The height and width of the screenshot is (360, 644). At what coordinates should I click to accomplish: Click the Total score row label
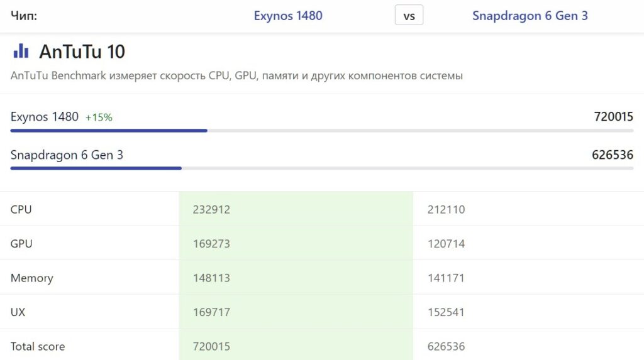coord(38,346)
